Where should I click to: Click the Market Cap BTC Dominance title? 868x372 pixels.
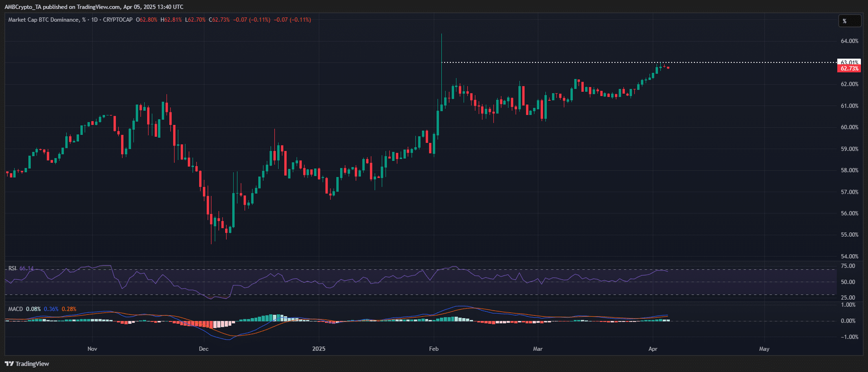[x=43, y=20]
